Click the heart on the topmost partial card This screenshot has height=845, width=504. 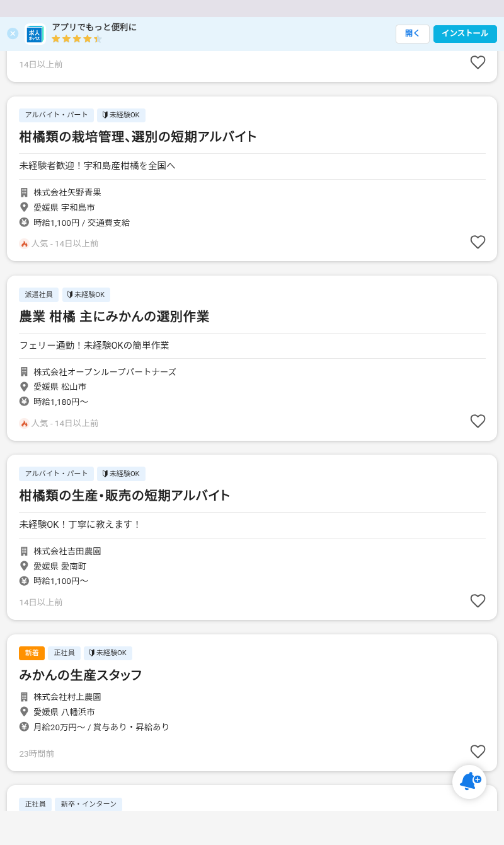[x=478, y=62]
